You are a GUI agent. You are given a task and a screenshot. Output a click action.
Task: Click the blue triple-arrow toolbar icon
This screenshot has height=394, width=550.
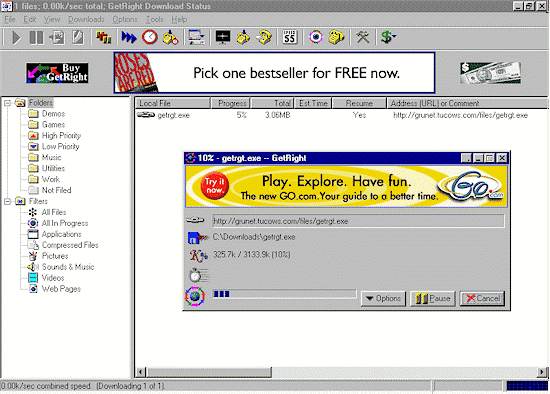pos(129,37)
